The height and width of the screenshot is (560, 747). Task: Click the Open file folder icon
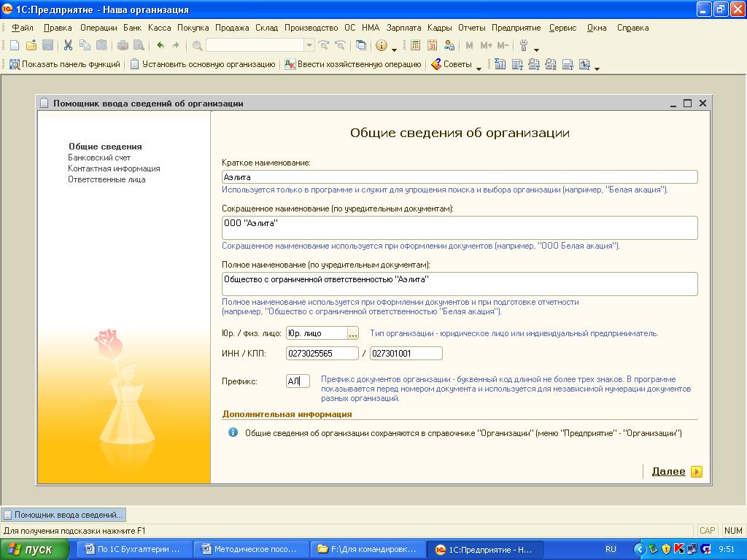pyautogui.click(x=31, y=45)
